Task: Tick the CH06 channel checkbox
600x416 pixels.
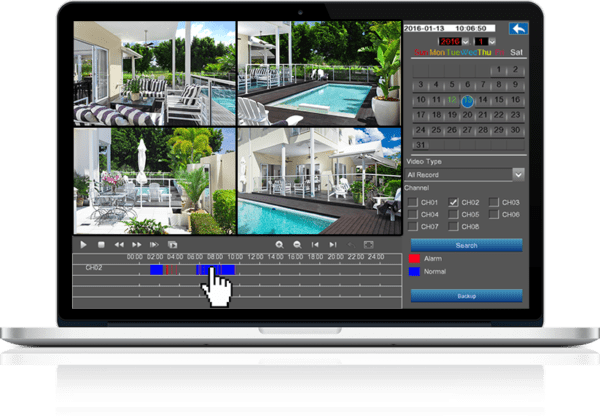Action: 494,214
